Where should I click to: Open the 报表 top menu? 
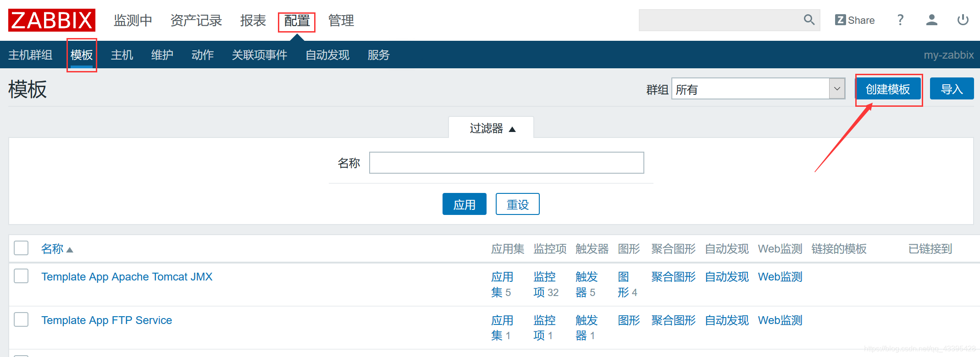pyautogui.click(x=253, y=21)
